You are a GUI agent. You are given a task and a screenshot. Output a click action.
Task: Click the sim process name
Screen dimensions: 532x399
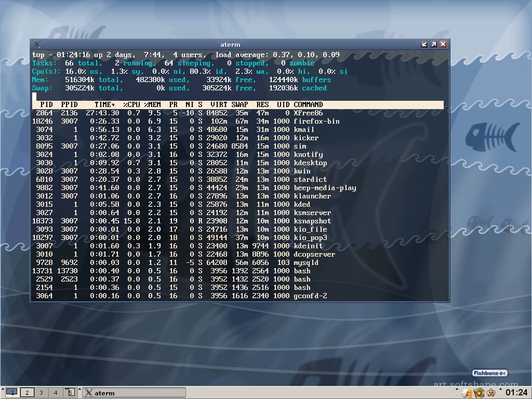click(300, 146)
